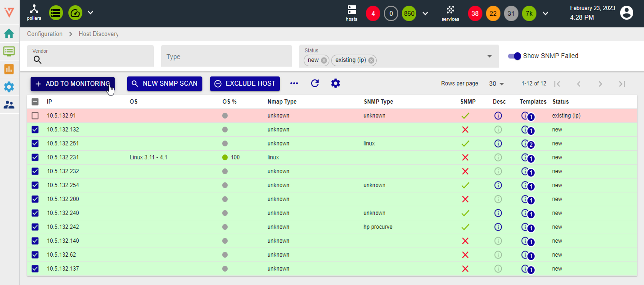Expand the services status dropdown chevron
Screen dimensions: 644x285
tap(546, 13)
